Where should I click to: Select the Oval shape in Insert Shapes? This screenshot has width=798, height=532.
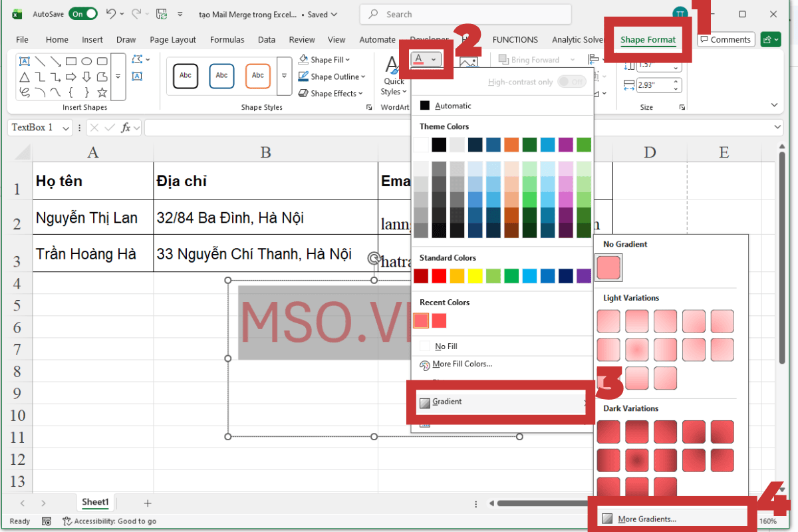88,61
